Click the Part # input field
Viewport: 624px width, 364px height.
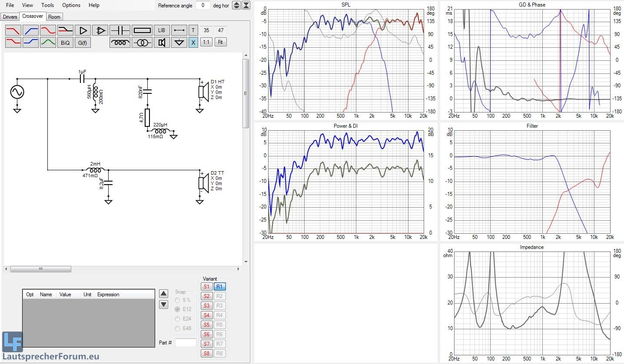(x=186, y=343)
